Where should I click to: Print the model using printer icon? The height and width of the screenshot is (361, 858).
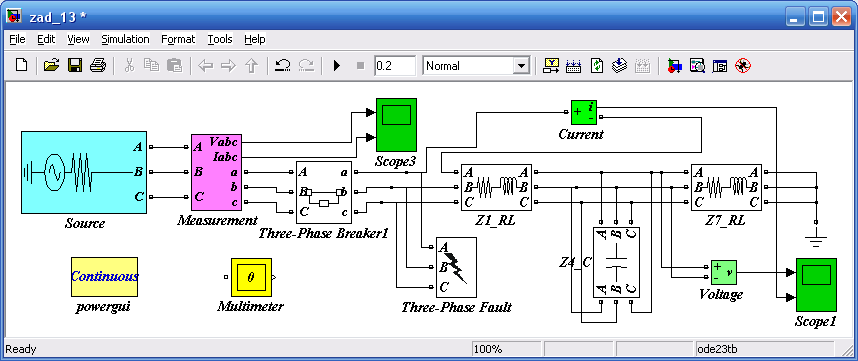98,66
